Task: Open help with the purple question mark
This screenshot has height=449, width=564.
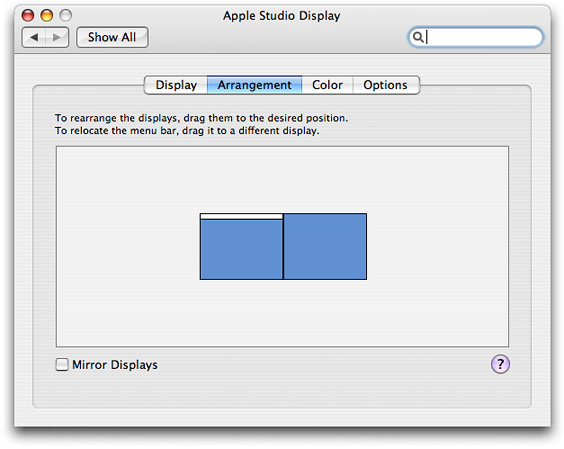Action: (x=500, y=364)
